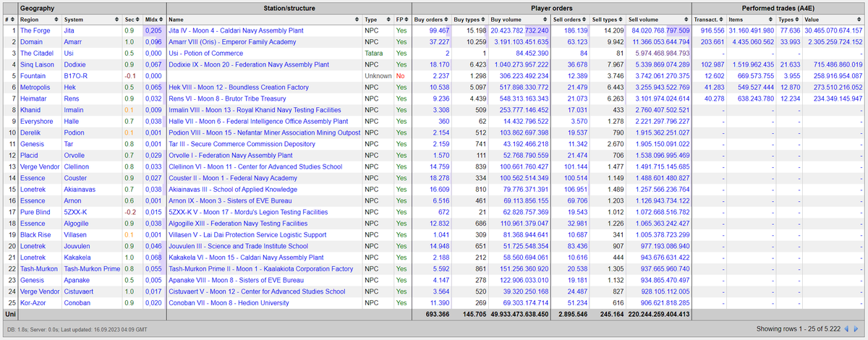Open the Pure Blind region link
This screenshot has width=868, height=340.
click(35, 212)
